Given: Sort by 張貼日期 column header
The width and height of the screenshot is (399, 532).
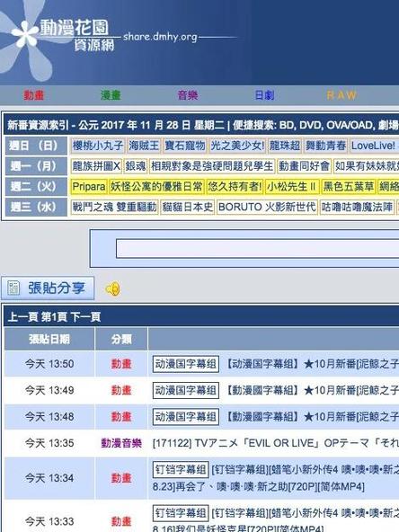Looking at the screenshot, I should pyautogui.click(x=49, y=339).
